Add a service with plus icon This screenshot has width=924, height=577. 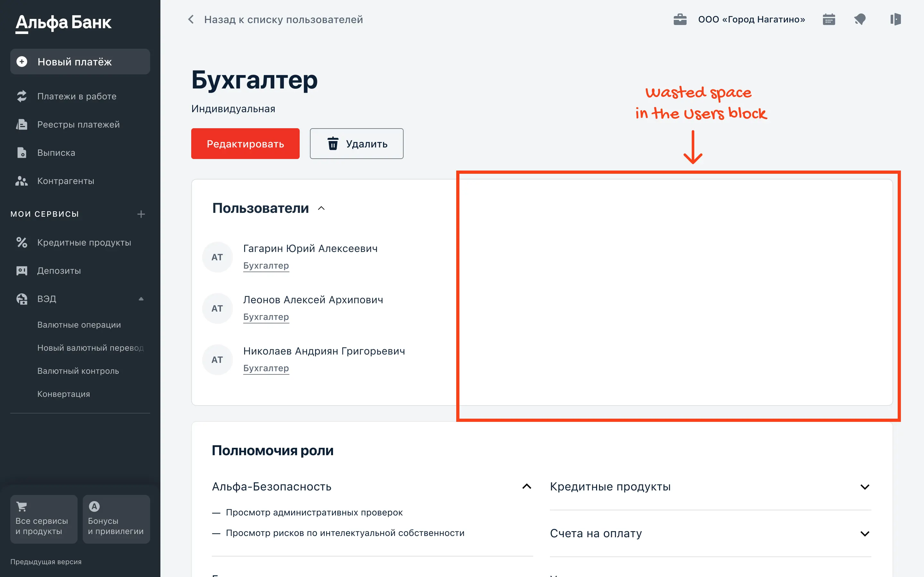[x=141, y=214]
